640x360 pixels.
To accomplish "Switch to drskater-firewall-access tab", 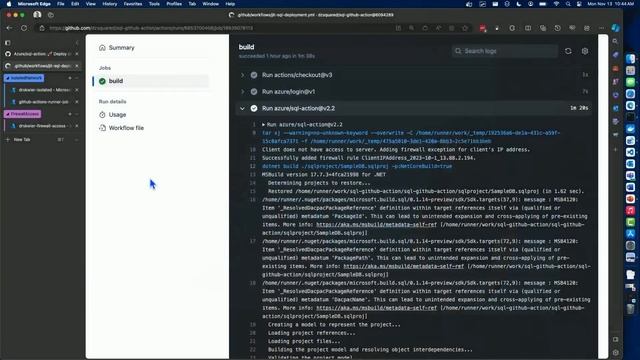I will [43, 126].
